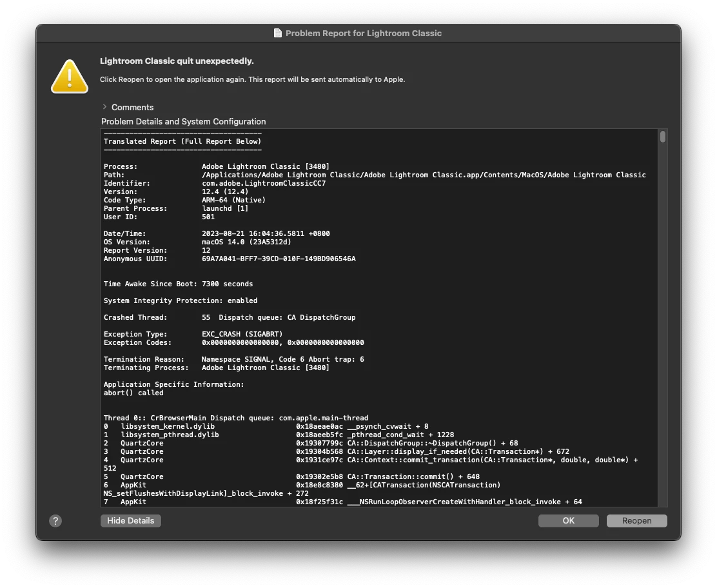The height and width of the screenshot is (588, 717).
Task: Hide the problem report details
Action: (x=131, y=521)
